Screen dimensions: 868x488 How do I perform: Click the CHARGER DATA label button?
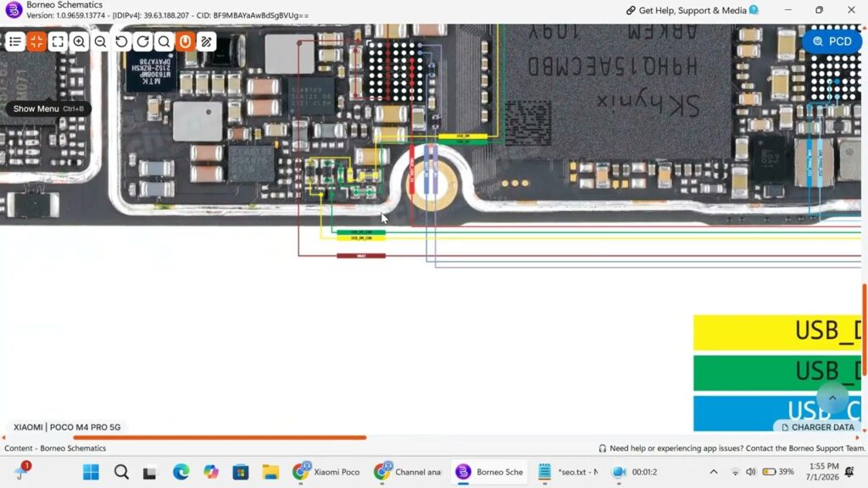818,427
